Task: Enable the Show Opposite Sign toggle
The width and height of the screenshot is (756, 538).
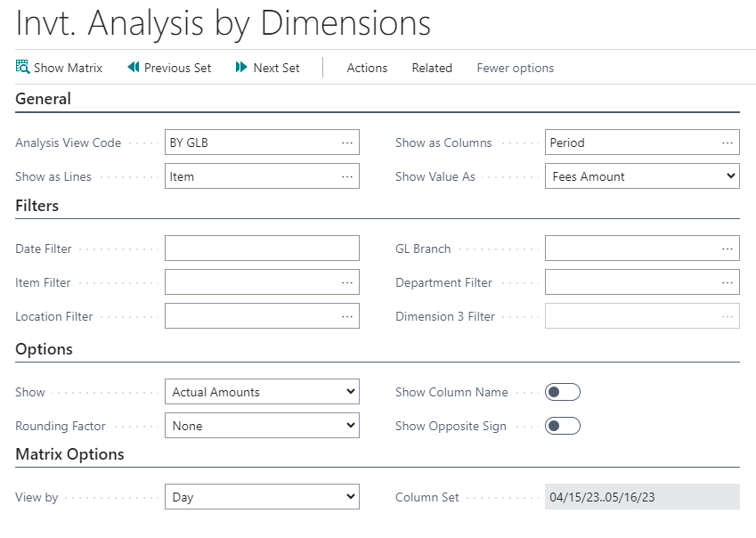Action: [x=563, y=426]
